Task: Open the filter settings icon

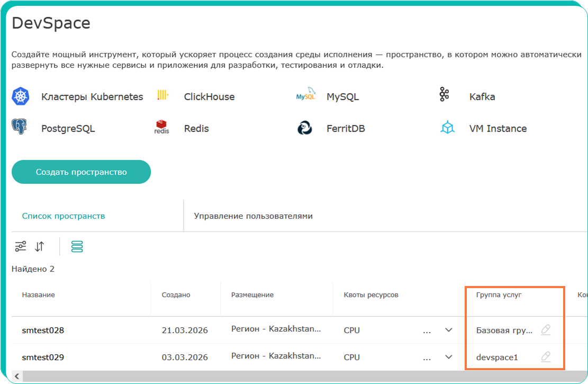Action: click(x=21, y=246)
